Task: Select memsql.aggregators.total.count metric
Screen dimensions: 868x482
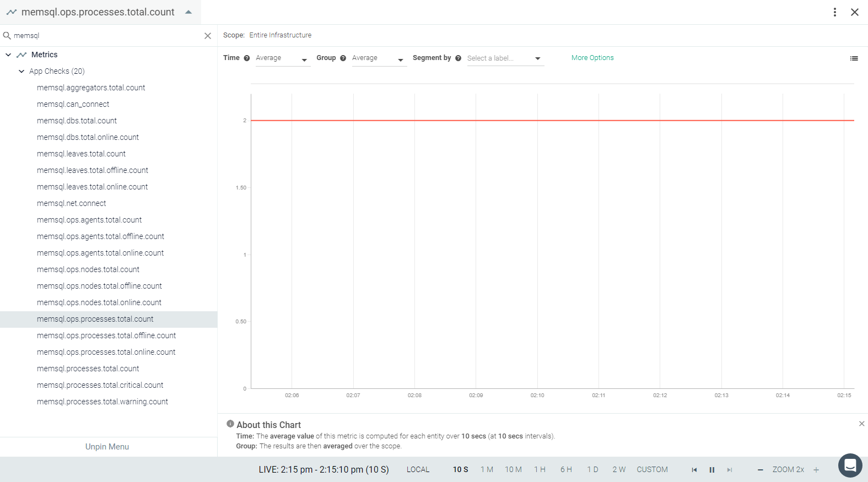Action: tap(91, 88)
